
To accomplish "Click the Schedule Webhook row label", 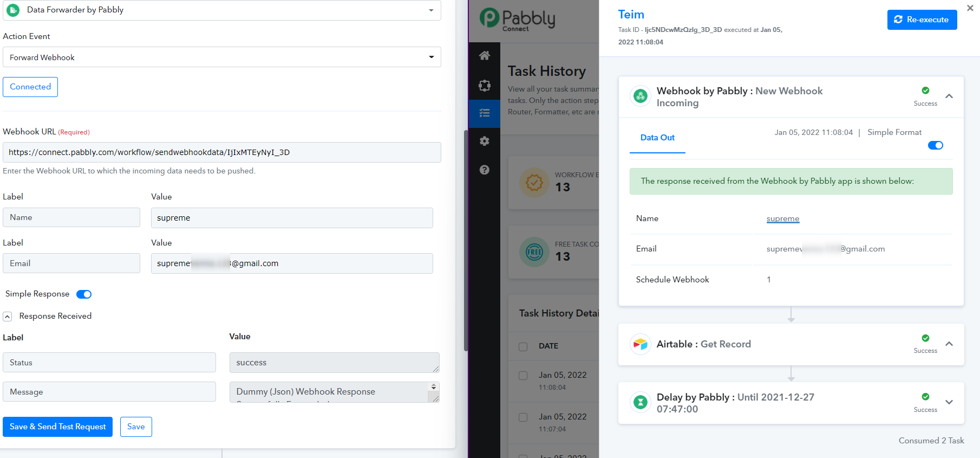I will coord(672,280).
